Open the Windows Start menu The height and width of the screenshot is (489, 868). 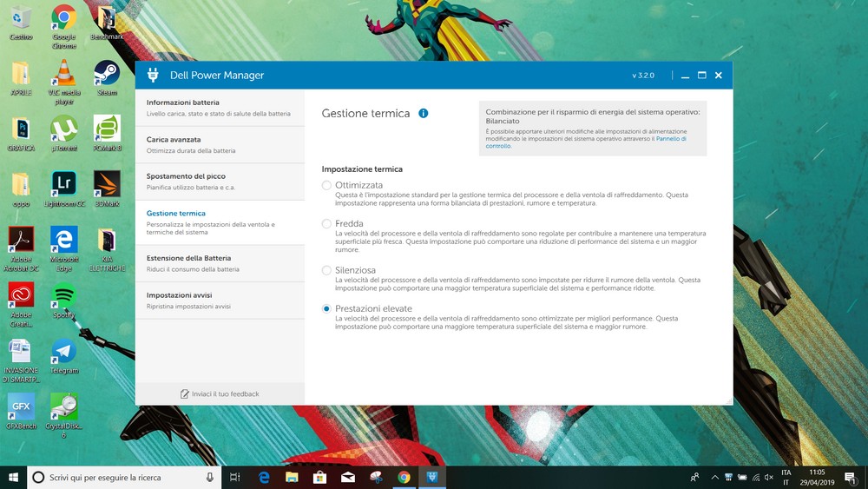[13, 477]
